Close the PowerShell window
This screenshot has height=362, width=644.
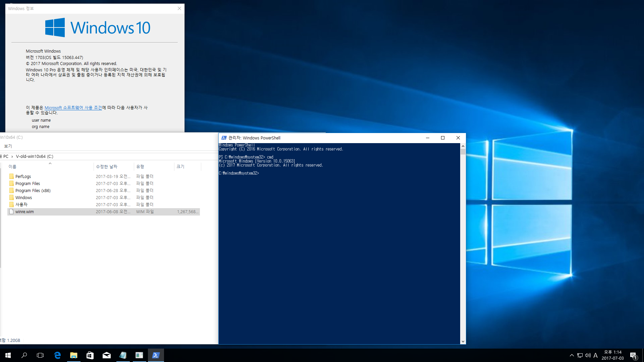click(458, 138)
